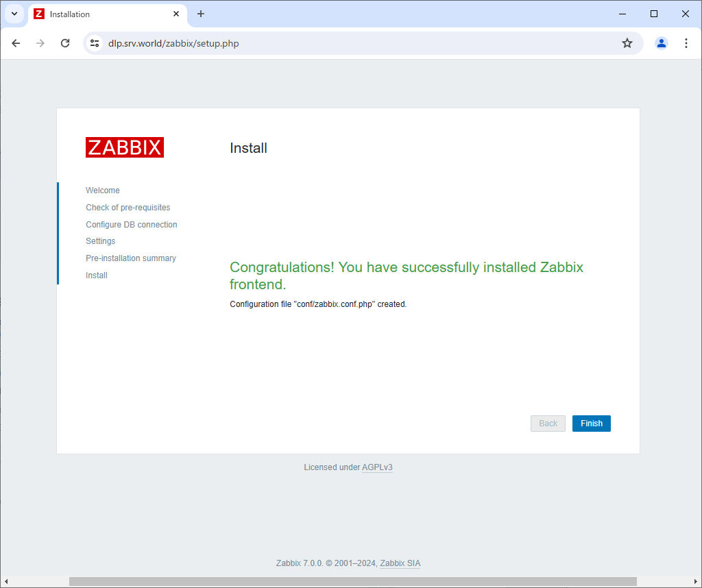Image resolution: width=702 pixels, height=588 pixels.
Task: Open a new browser tab
Action: click(201, 14)
